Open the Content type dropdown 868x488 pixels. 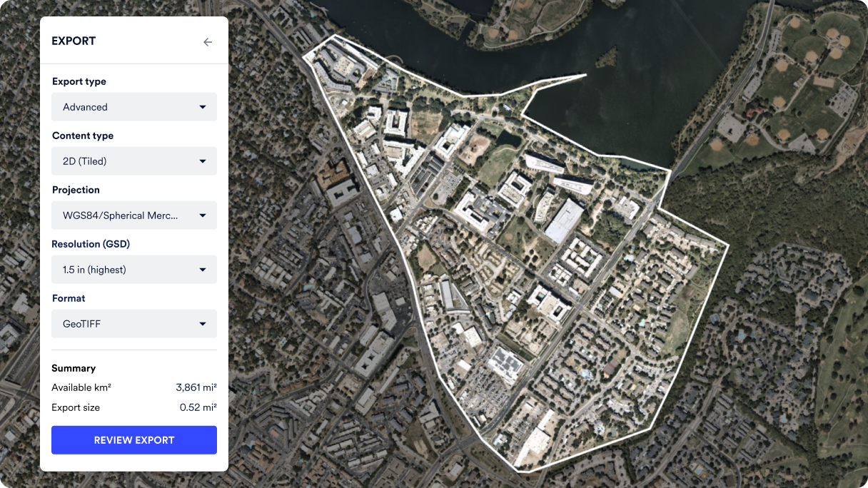tap(133, 161)
